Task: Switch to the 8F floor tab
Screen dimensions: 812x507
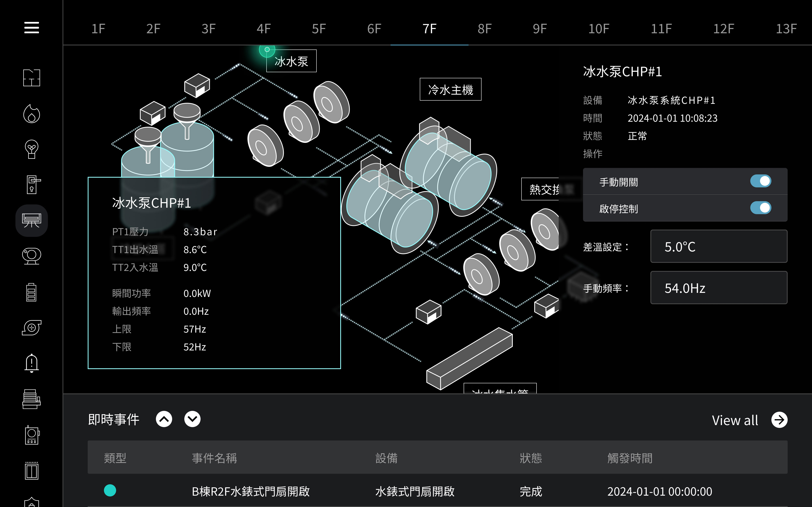Action: pyautogui.click(x=484, y=29)
